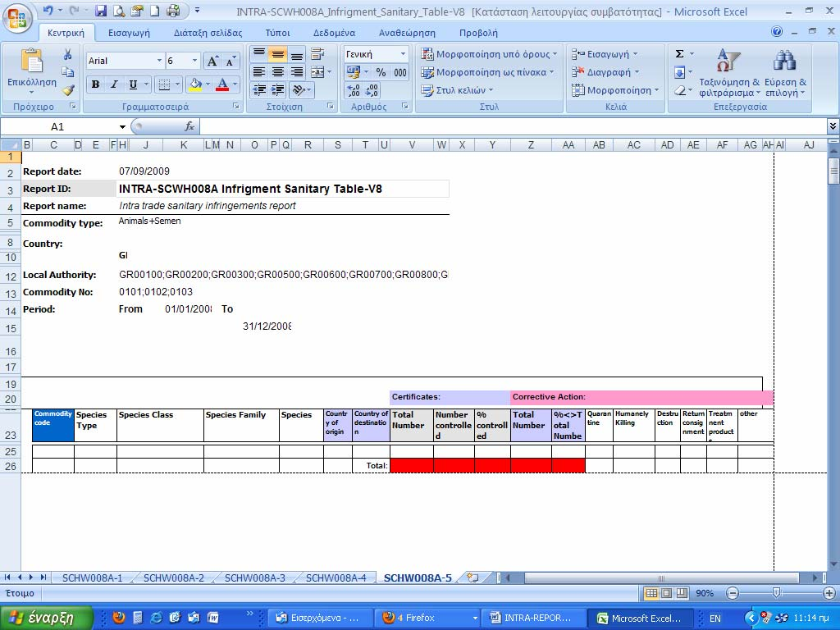Apply percent style
This screenshot has height=630, width=840.
(x=381, y=72)
